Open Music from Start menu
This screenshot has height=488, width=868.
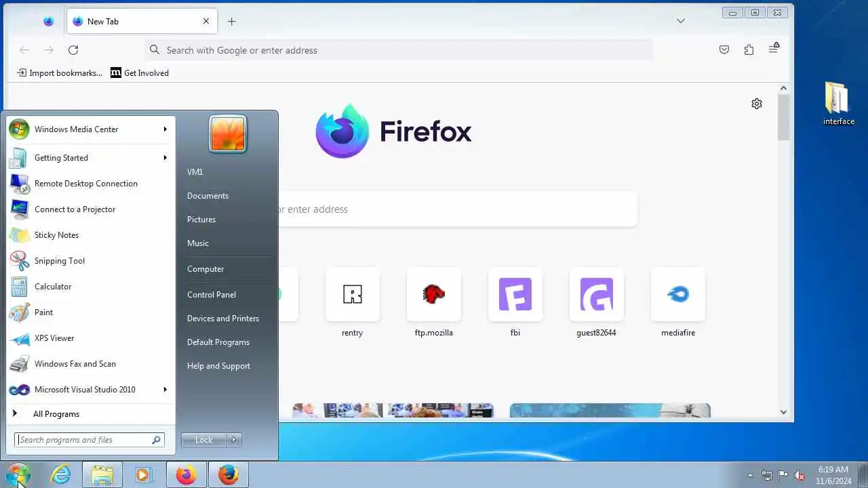point(198,243)
